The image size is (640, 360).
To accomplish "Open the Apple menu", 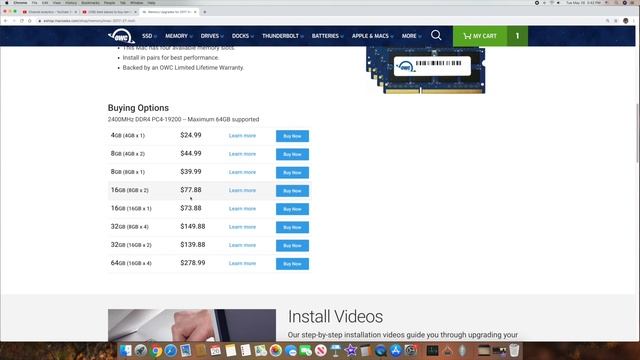I will point(6,2).
